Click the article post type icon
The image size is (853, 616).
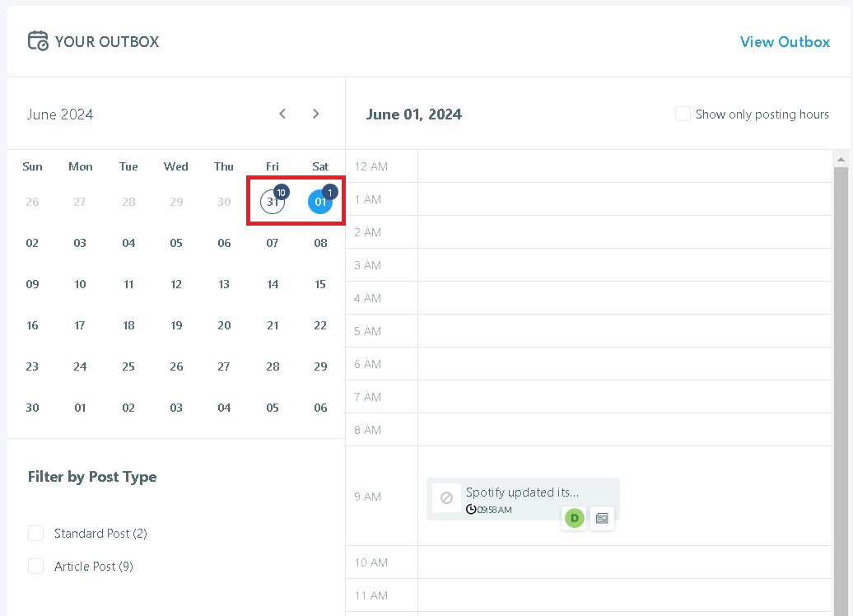pos(602,518)
